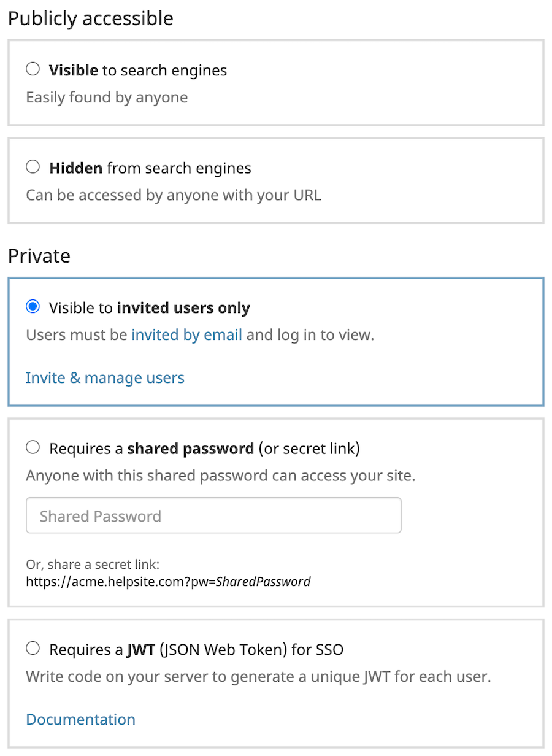552x756 pixels.
Task: Click the acme.helpsite.com secret link URL text
Action: pyautogui.click(x=168, y=581)
